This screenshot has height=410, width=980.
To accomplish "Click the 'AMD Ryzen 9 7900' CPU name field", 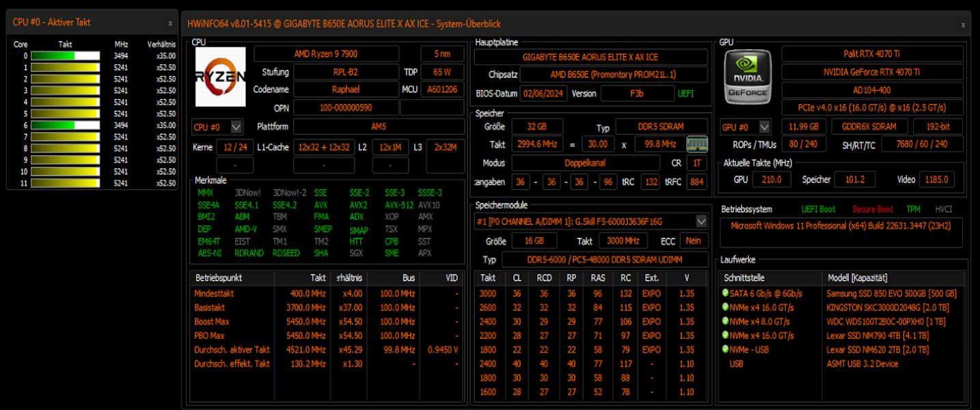I will [325, 54].
